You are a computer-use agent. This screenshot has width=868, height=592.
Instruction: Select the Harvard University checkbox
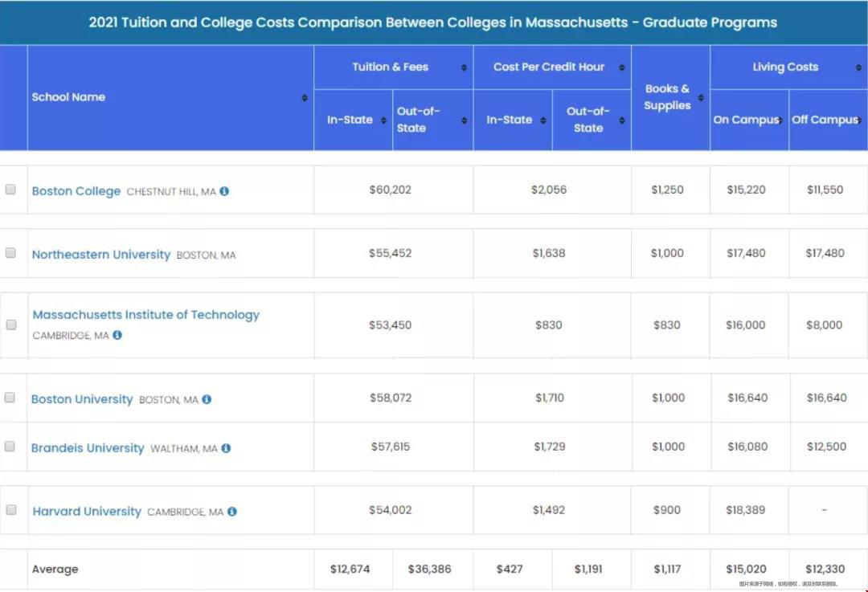[11, 509]
